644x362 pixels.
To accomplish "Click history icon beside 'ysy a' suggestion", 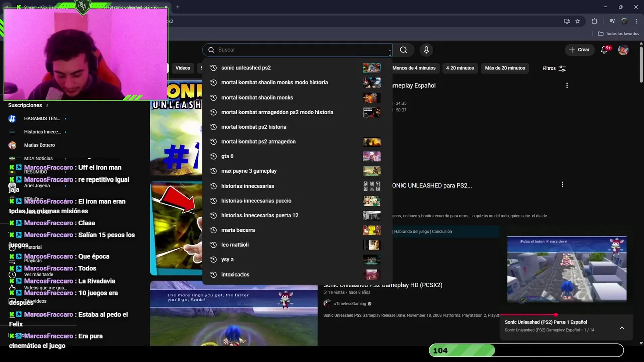I will click(213, 259).
